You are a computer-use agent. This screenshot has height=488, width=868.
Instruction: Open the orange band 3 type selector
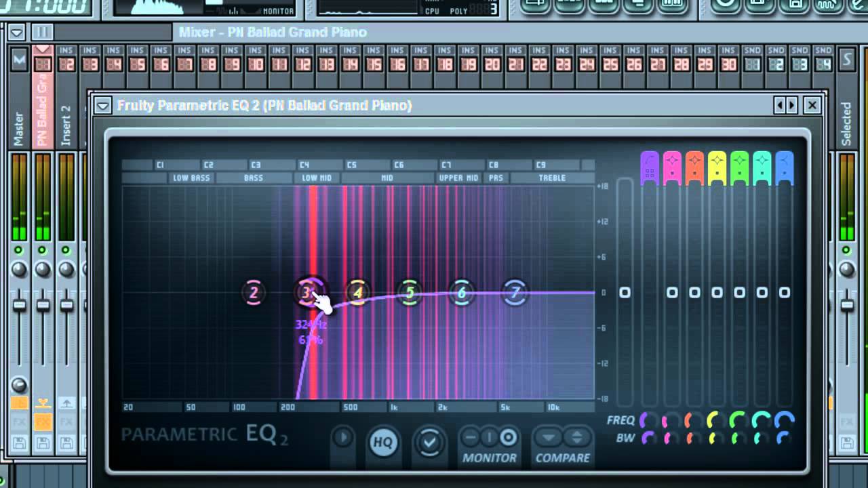coord(694,168)
